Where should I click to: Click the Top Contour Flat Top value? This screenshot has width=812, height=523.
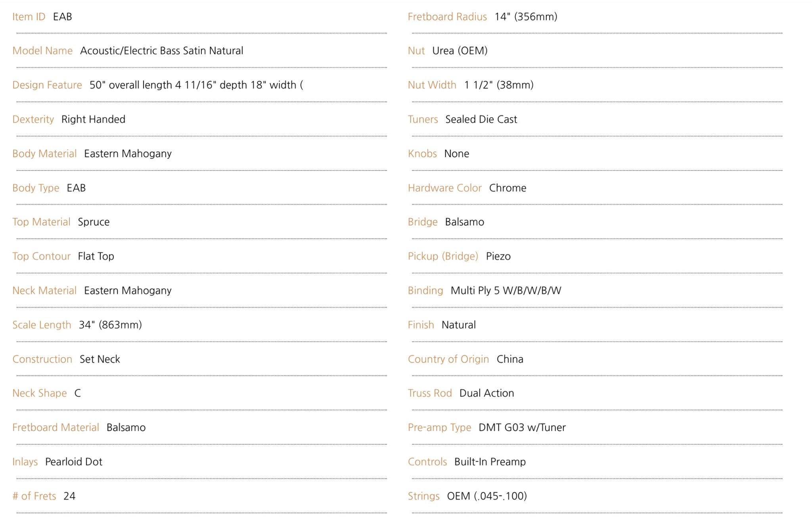(x=96, y=256)
